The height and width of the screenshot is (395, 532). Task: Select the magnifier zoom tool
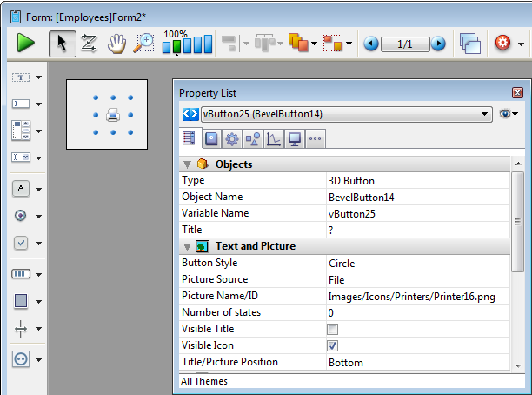(143, 44)
